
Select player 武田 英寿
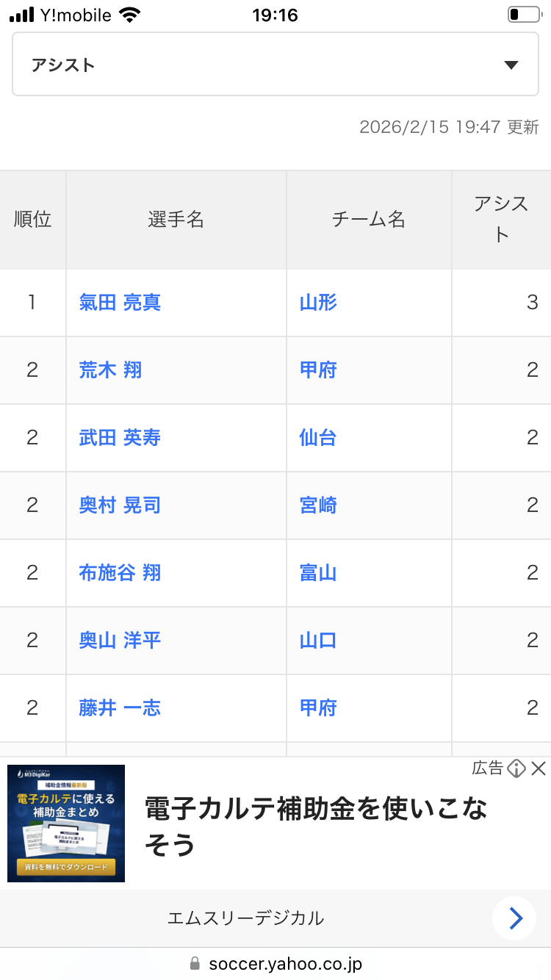click(120, 438)
